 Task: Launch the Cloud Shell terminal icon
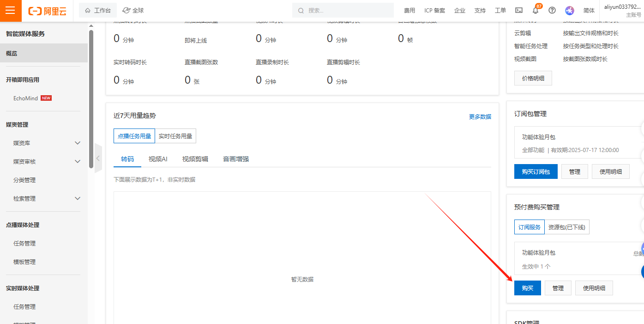pyautogui.click(x=519, y=10)
